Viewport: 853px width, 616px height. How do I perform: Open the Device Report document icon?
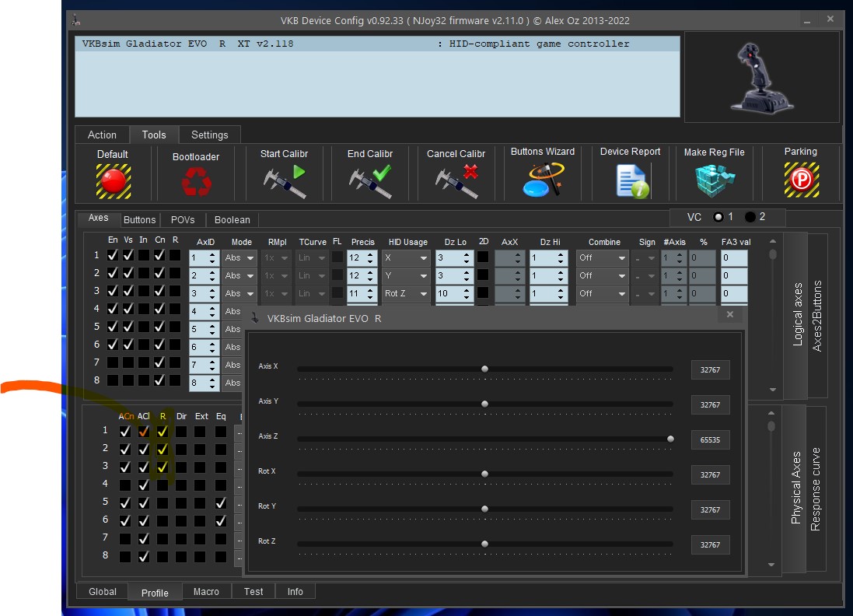pos(631,181)
